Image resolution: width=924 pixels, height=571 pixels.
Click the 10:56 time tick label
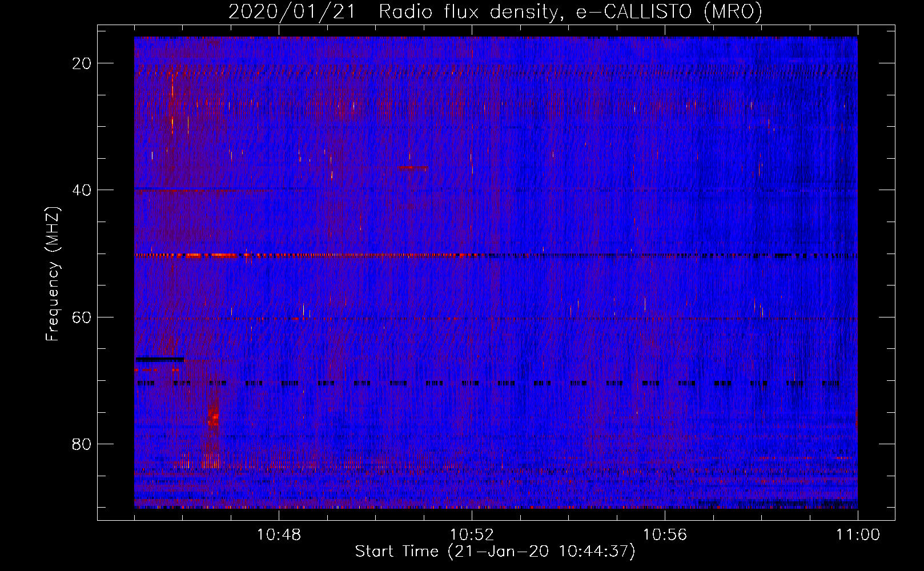coord(665,535)
